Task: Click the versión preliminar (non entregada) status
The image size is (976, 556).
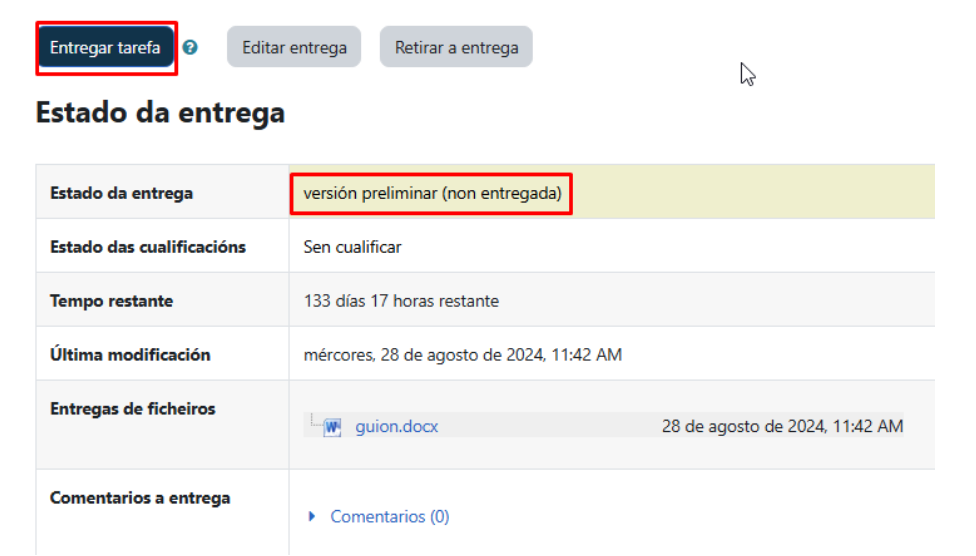Action: coord(432,193)
